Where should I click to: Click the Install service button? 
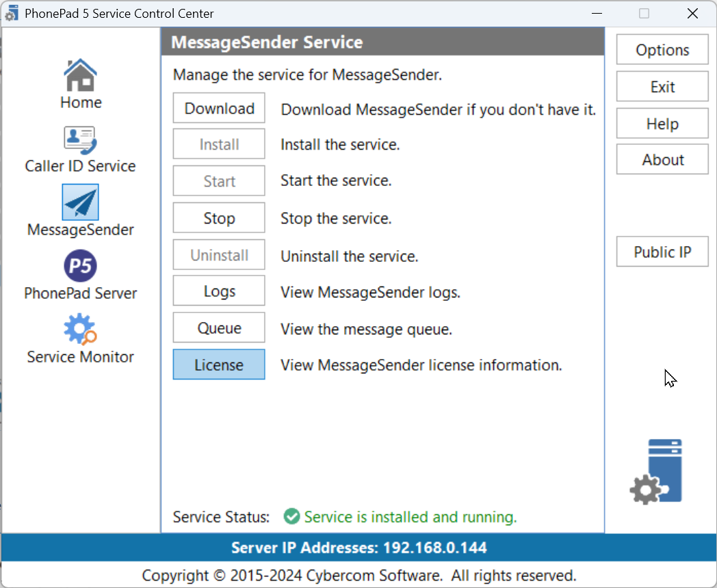click(x=219, y=144)
